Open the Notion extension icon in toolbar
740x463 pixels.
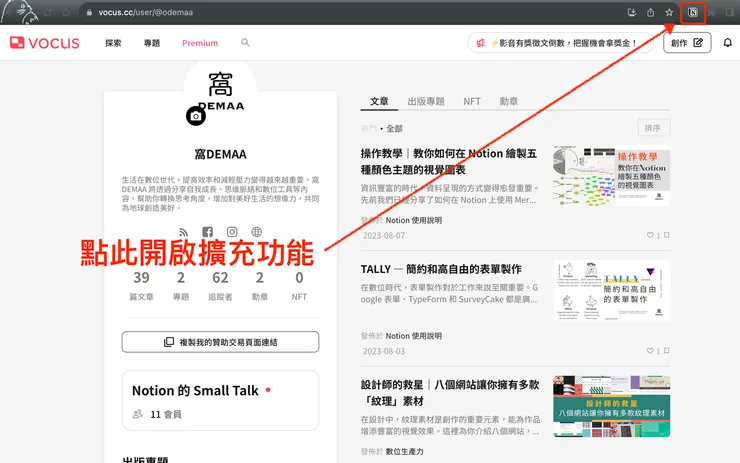(692, 13)
